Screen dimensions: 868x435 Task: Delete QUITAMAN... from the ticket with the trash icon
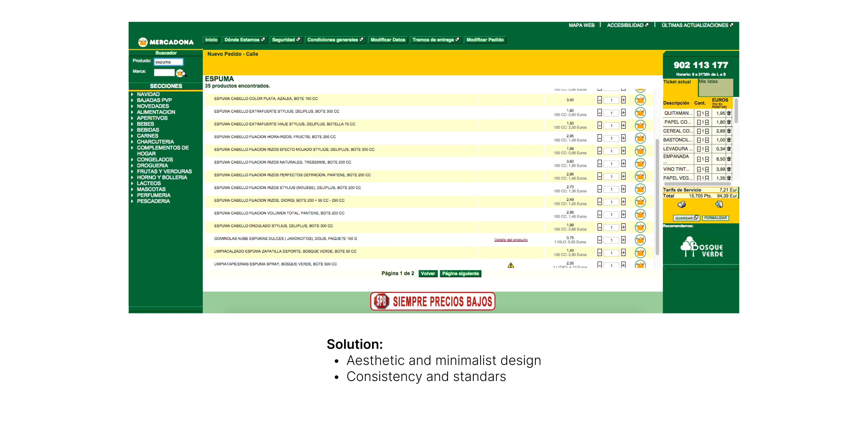click(x=728, y=113)
